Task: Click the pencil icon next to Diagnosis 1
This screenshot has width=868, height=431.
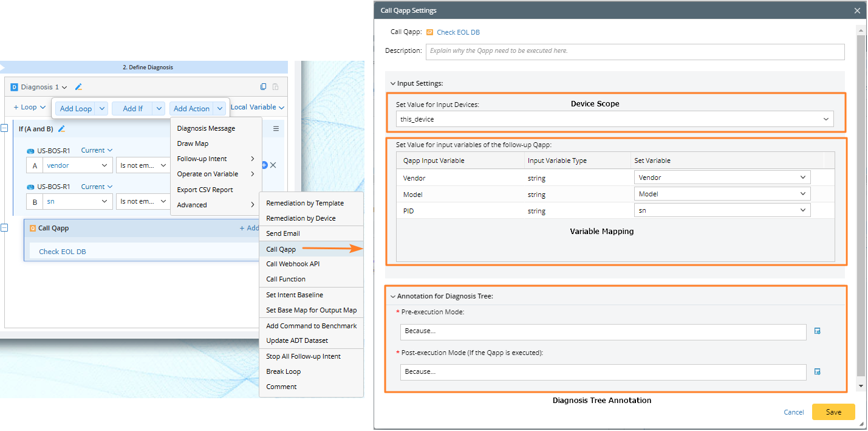Action: [x=78, y=87]
